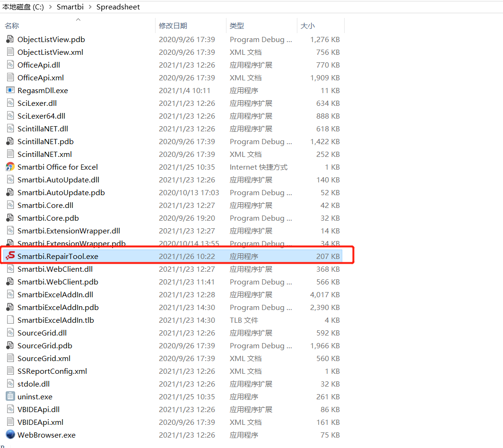503x448 pixels.
Task: Click the 2021/1/23 11:41 date cell
Action: [187, 282]
